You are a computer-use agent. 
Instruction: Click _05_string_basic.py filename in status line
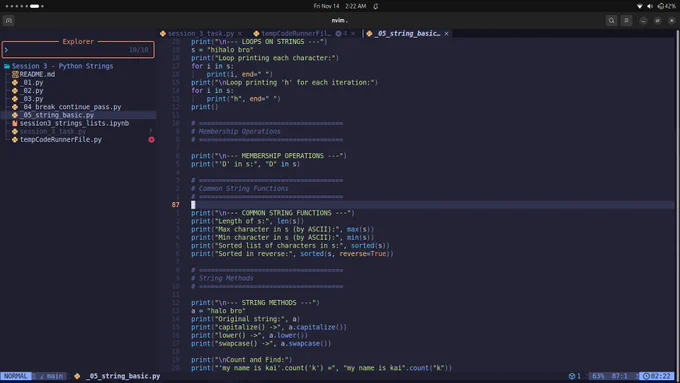123,376
